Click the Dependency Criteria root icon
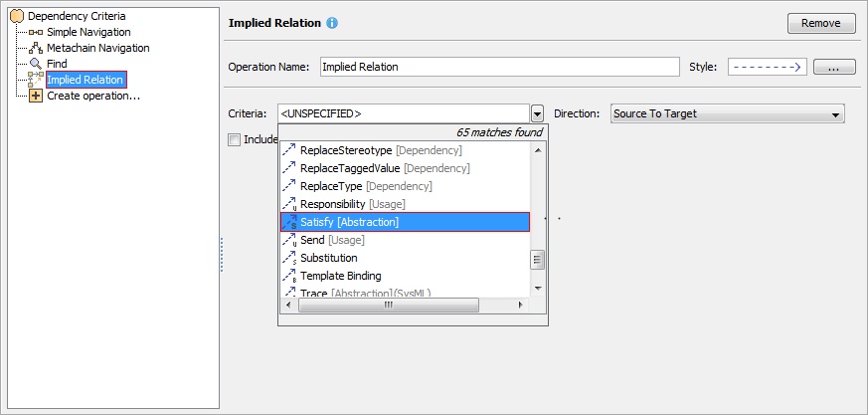Screen dimensions: 868x415 (17, 16)
